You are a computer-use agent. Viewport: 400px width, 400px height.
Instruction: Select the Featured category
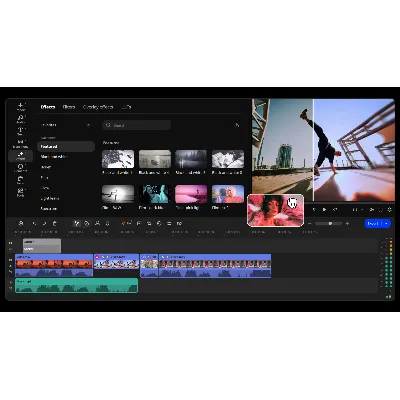pos(66,147)
